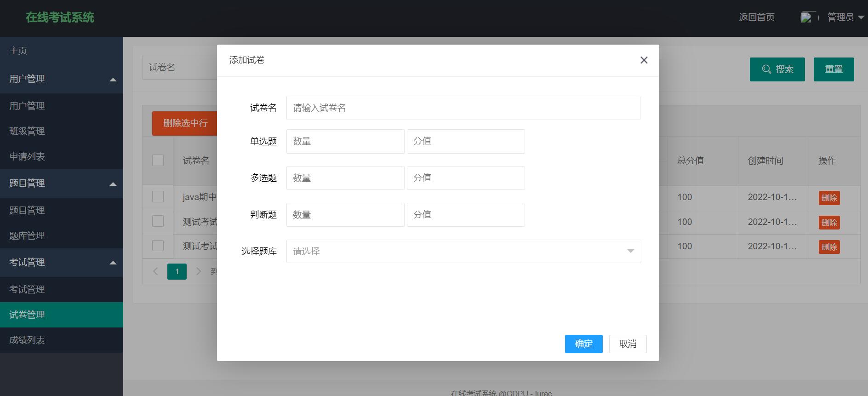The width and height of the screenshot is (868, 396).
Task: Close the 添加试卷 dialog
Action: coord(644,60)
